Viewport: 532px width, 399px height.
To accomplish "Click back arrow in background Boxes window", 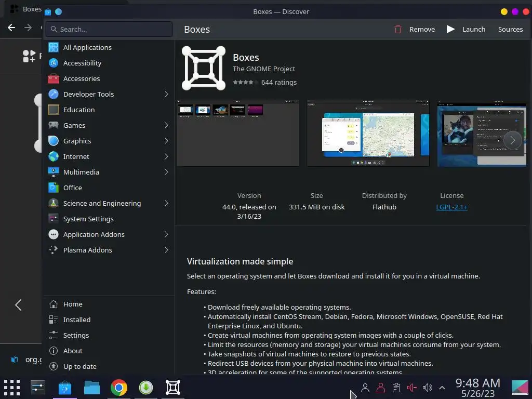I will pos(11,28).
